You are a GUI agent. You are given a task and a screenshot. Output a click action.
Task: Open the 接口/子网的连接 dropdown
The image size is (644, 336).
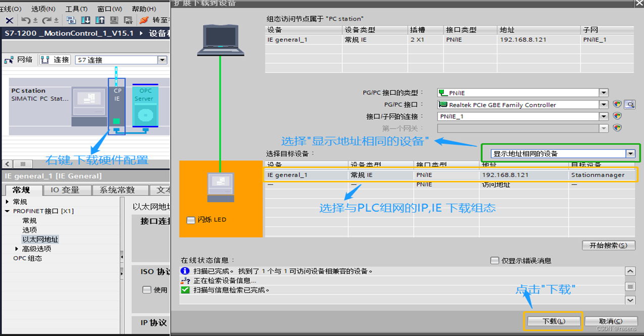(x=604, y=116)
